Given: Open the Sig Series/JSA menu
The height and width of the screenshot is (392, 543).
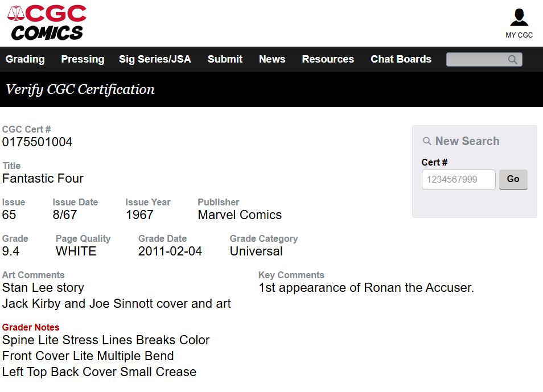Looking at the screenshot, I should point(155,59).
